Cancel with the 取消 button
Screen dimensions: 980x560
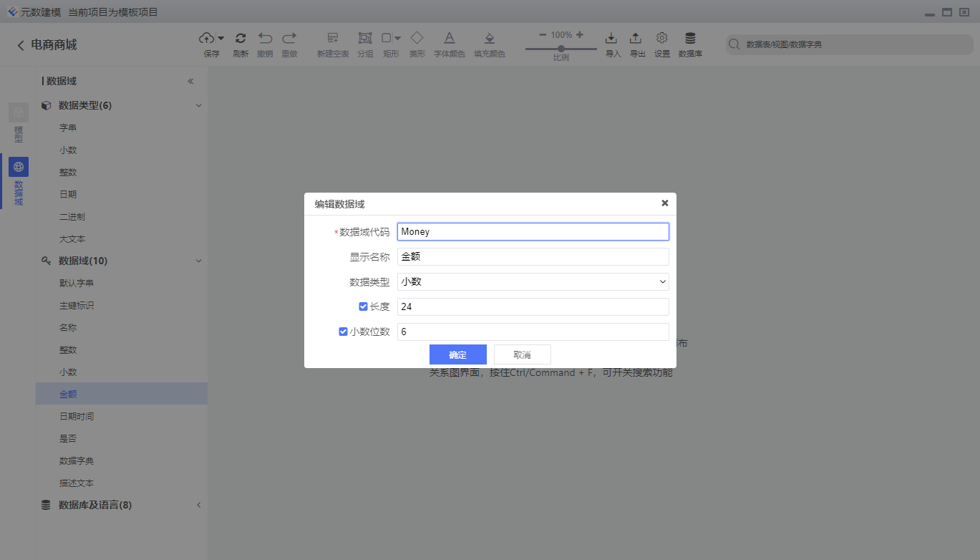[x=523, y=355]
